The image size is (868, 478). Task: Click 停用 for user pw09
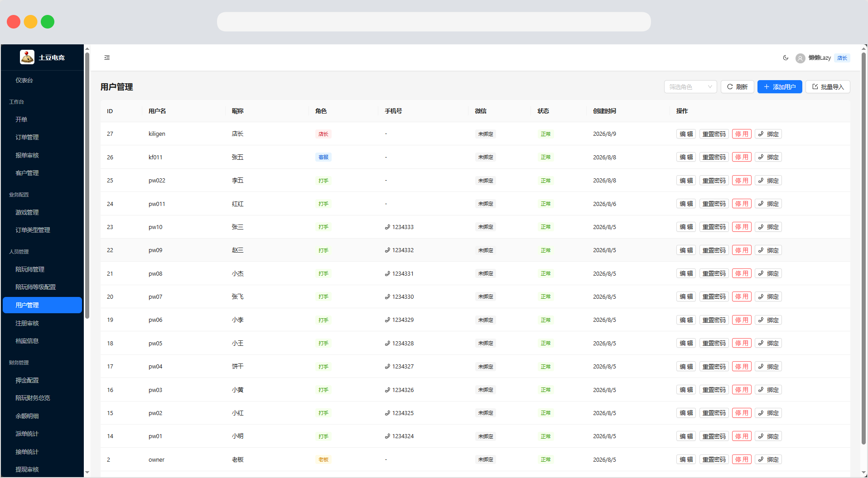coord(742,250)
